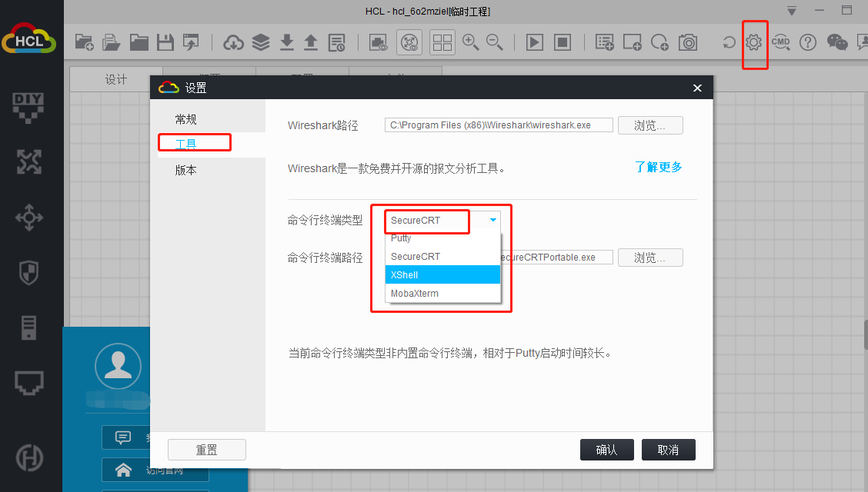Click the image with eye toolbar icon
The height and width of the screenshot is (492, 868).
(379, 42)
